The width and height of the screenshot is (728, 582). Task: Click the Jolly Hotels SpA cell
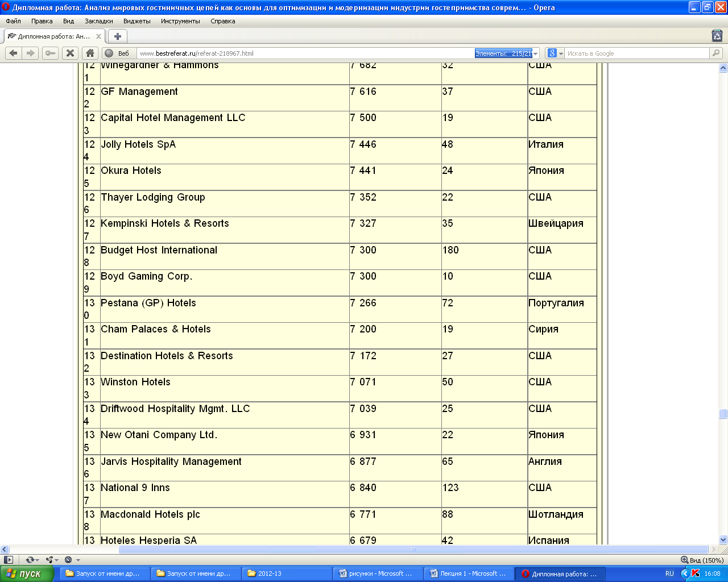(x=225, y=151)
